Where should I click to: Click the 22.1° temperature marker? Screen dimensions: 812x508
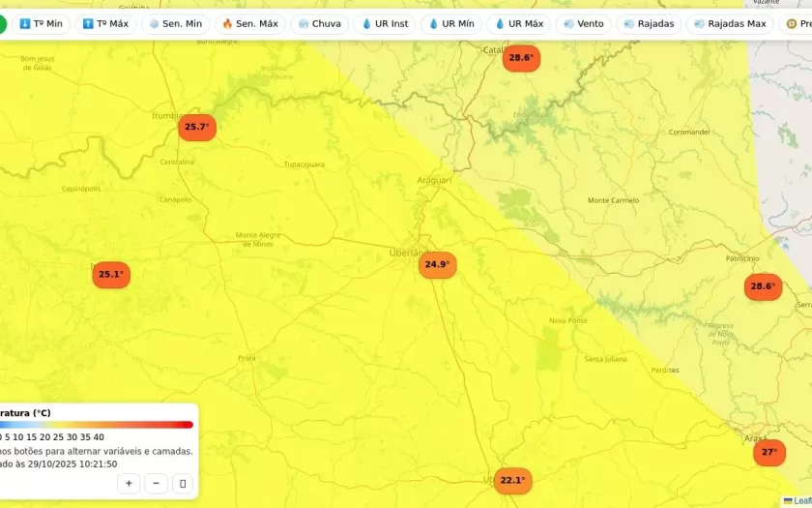tap(512, 481)
